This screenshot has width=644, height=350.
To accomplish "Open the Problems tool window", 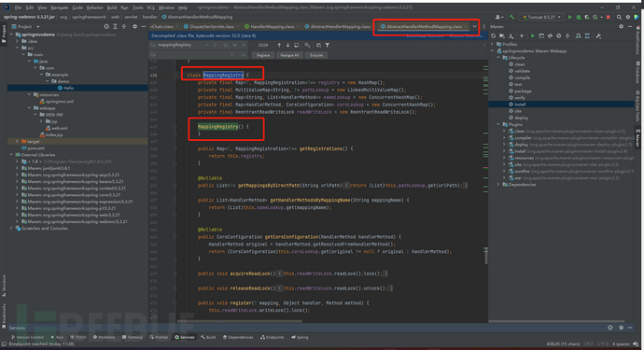I will click(104, 337).
